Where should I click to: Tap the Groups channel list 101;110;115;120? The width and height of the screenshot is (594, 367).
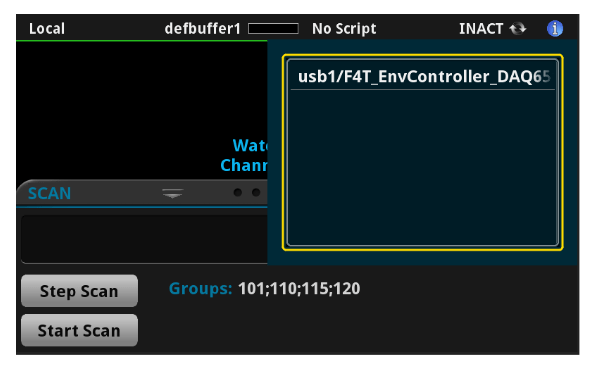pyautogui.click(x=299, y=289)
